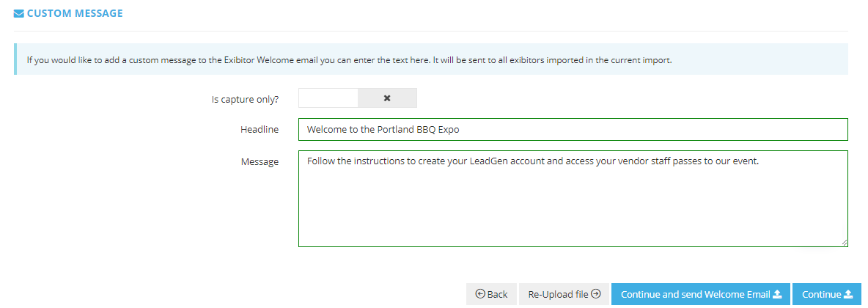The height and width of the screenshot is (308, 868).
Task: Click the Headline field label
Action: (260, 130)
